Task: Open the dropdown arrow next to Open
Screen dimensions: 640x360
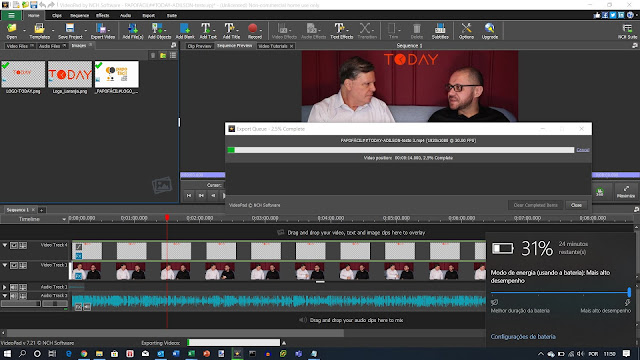Action: [x=24, y=30]
